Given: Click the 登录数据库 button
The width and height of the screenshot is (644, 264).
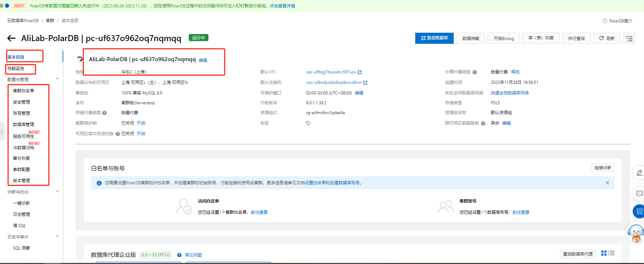Looking at the screenshot, I should 434,38.
